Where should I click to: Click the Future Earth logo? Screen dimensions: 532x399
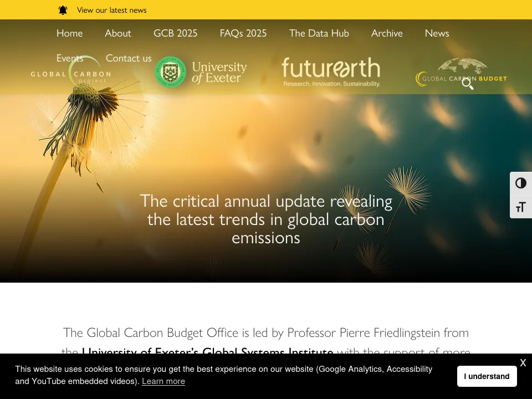331,72
